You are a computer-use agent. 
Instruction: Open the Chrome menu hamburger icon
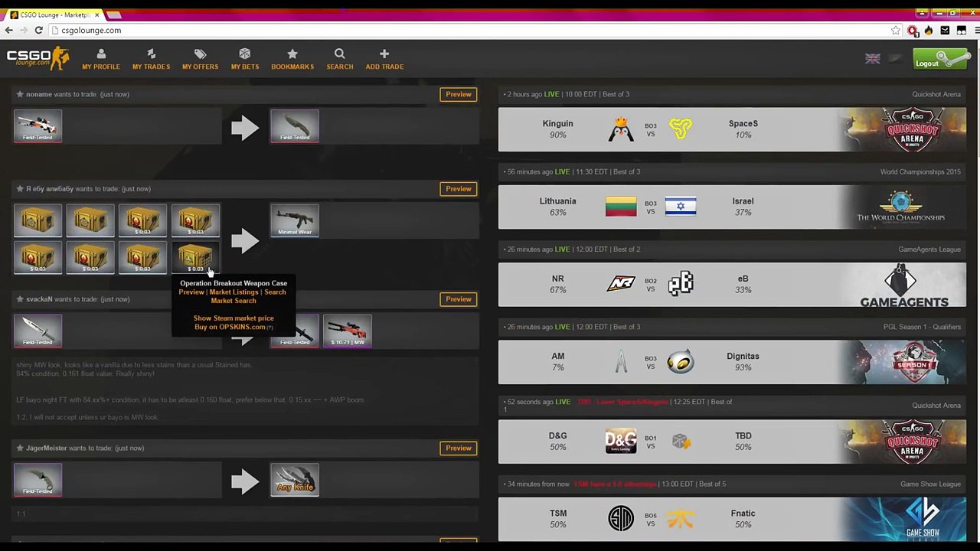977,30
